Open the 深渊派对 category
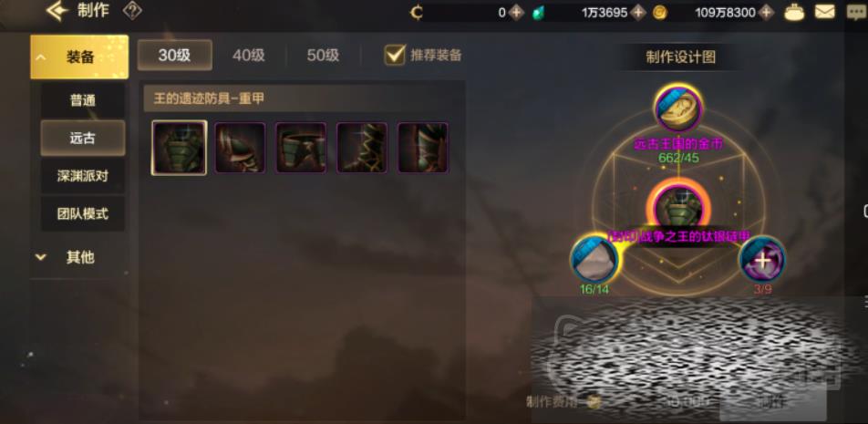Screen dimensions: 868x424 pyautogui.click(x=82, y=176)
